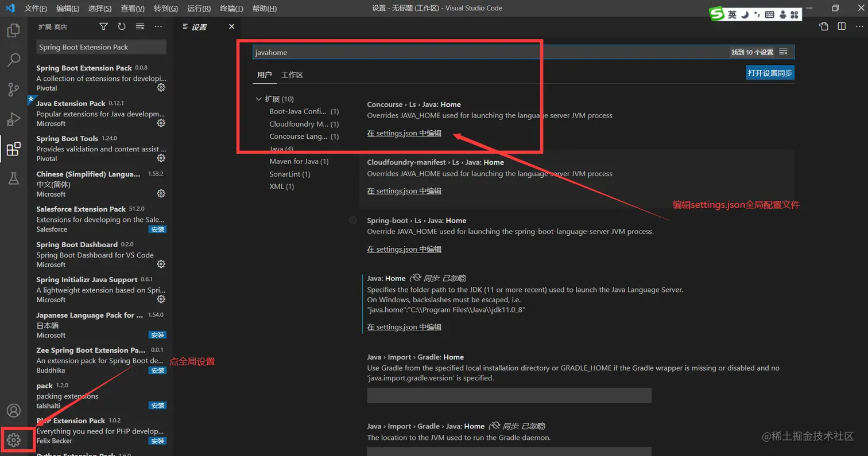Open the 帮助(H) menu
This screenshot has height=456, width=868.
pyautogui.click(x=264, y=9)
